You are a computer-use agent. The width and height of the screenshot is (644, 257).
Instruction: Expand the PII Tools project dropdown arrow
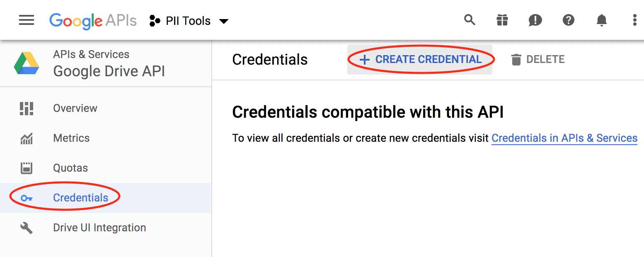[x=224, y=21]
